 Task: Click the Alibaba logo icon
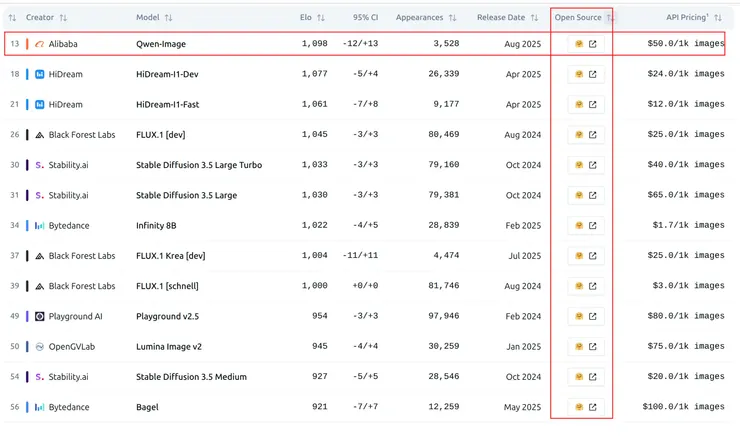(39, 44)
